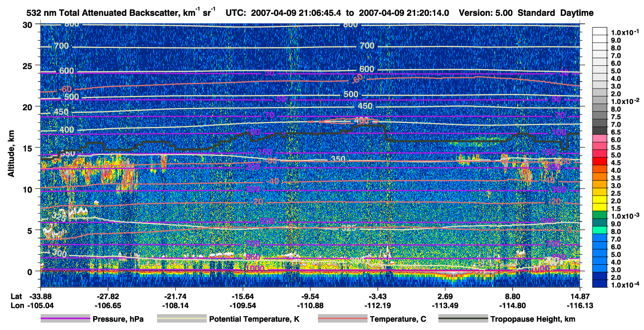Click the colorbar label '5.5'
644x330 pixels.
(616, 147)
